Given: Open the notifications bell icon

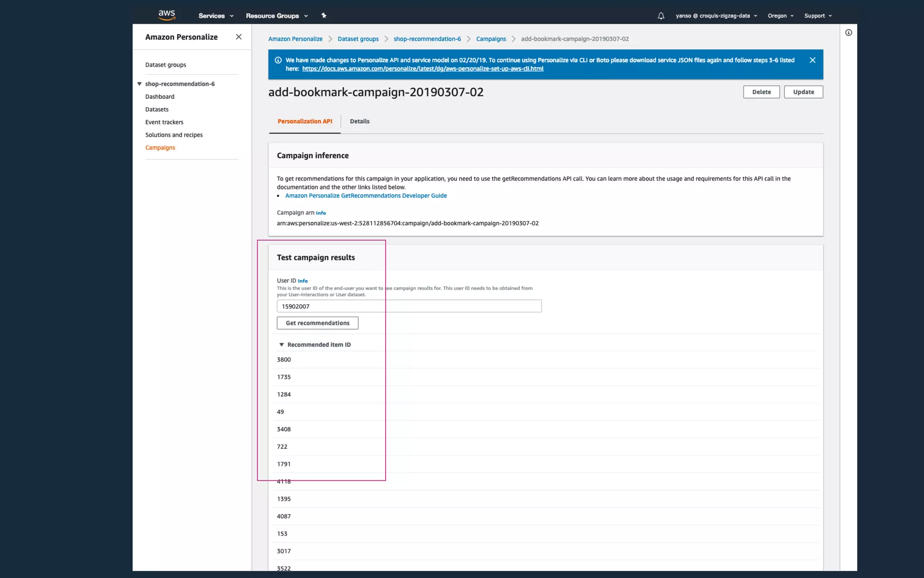Looking at the screenshot, I should tap(661, 16).
